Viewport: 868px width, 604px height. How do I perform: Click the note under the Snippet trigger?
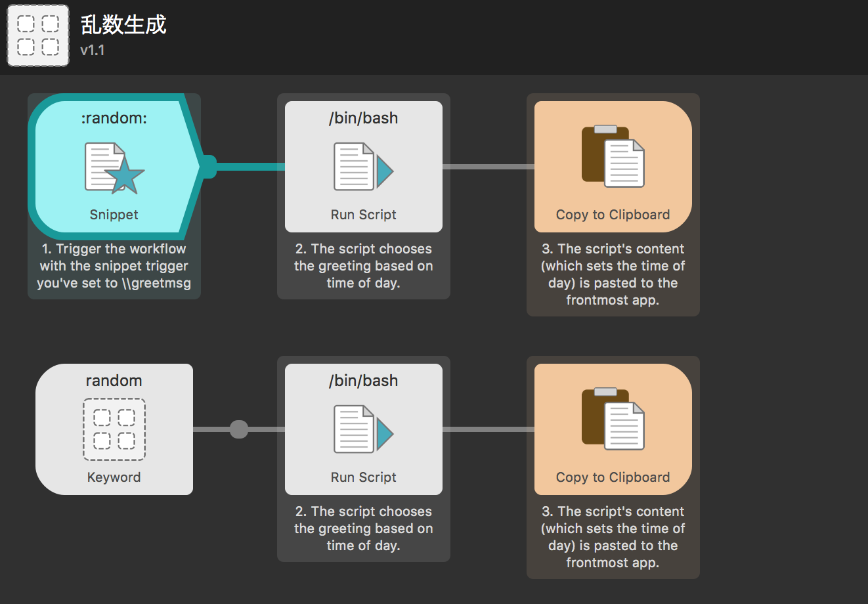point(114,266)
